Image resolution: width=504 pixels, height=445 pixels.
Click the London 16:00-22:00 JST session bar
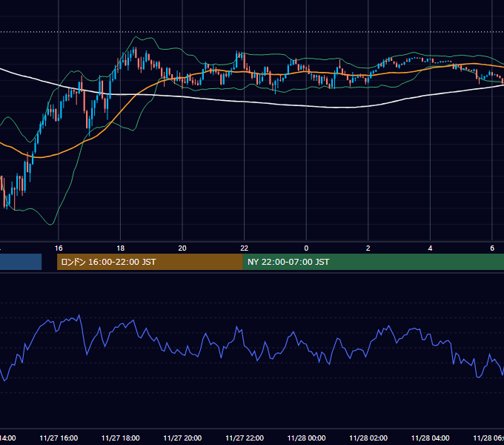coord(150,262)
